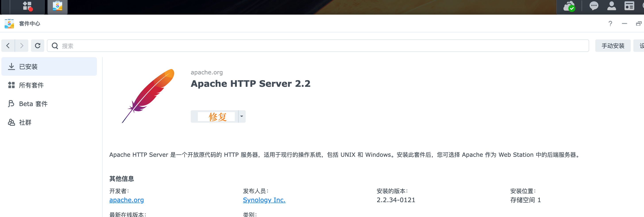Expand the dropdown arrow beside 修复
The height and width of the screenshot is (217, 644).
point(242,116)
